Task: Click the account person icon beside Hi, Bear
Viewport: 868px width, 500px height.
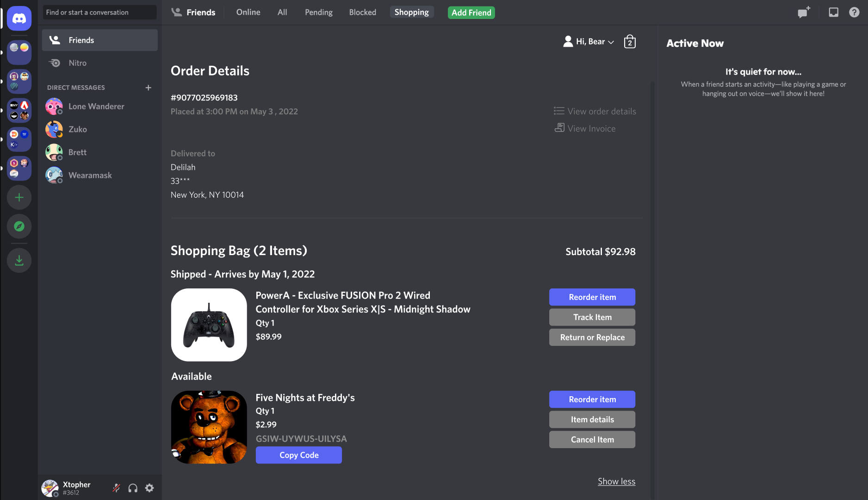Action: (x=568, y=42)
